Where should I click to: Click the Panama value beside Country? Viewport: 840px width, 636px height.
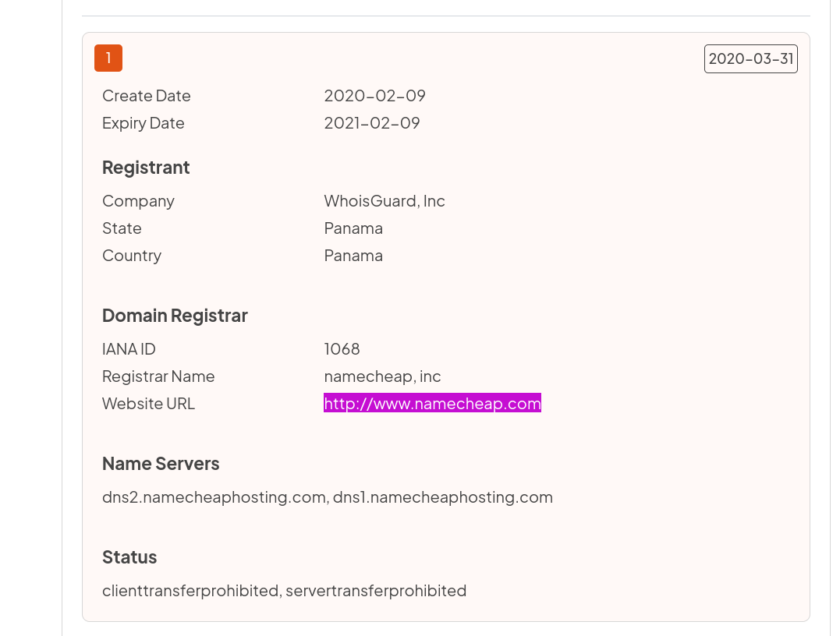353,256
